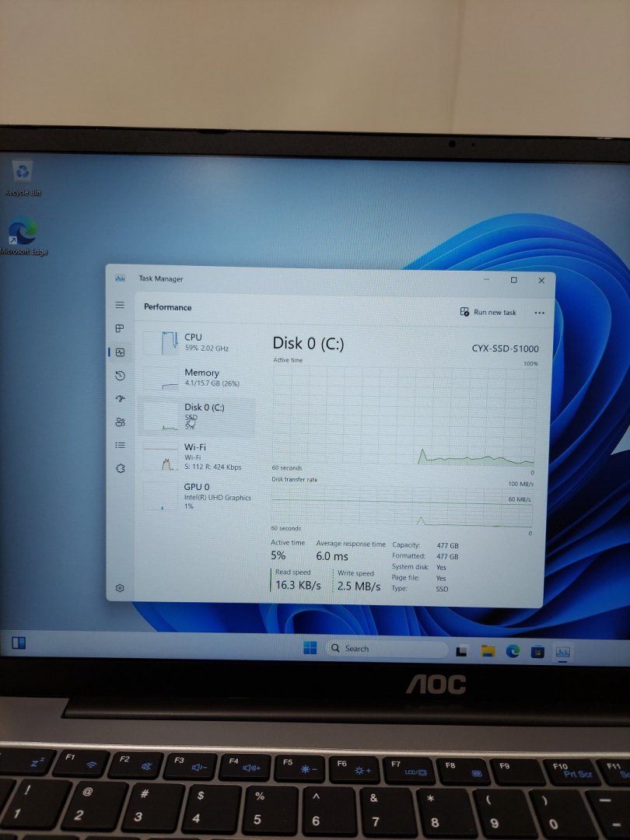
Task: Open the three-dot more options menu
Action: [539, 313]
